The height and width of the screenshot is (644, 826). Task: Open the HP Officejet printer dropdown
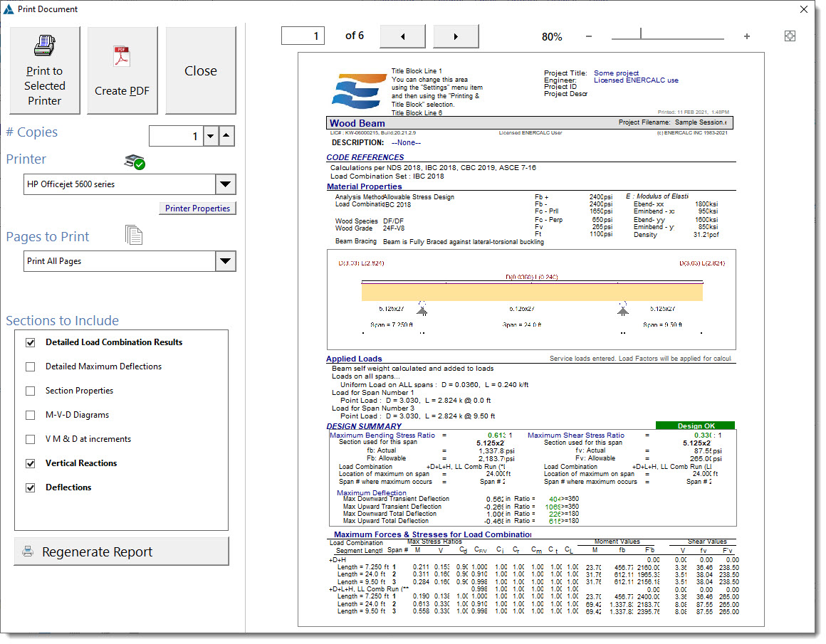[225, 184]
